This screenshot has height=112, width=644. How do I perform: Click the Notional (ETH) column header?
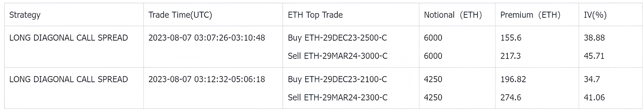(x=453, y=15)
